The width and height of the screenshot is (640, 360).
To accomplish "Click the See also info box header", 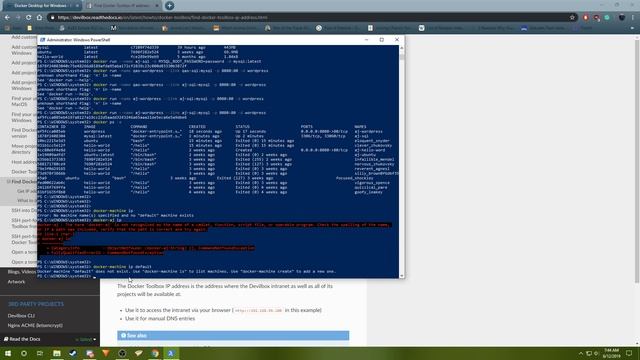I will 233,336.
